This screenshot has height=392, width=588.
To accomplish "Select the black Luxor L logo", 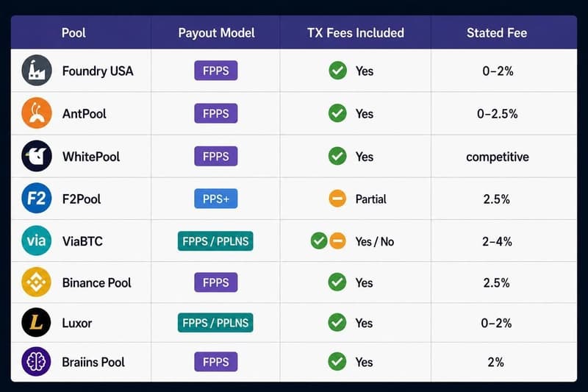I will click(36, 323).
